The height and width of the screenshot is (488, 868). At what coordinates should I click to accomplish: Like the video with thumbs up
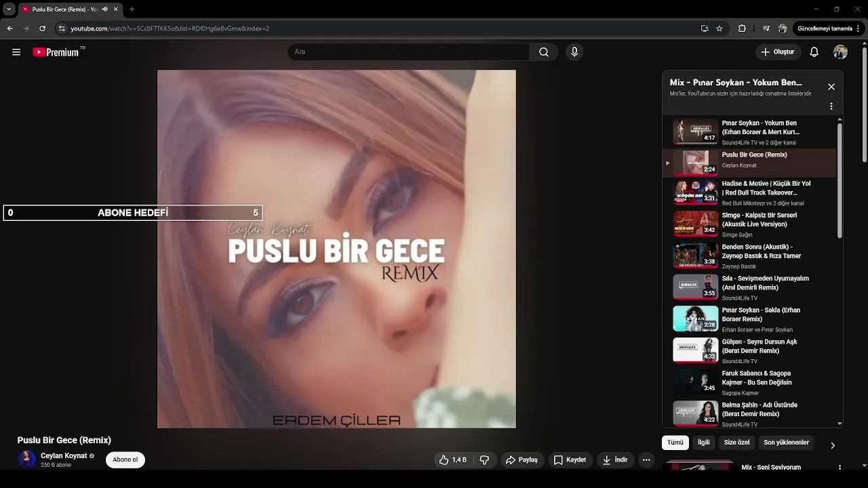point(452,460)
